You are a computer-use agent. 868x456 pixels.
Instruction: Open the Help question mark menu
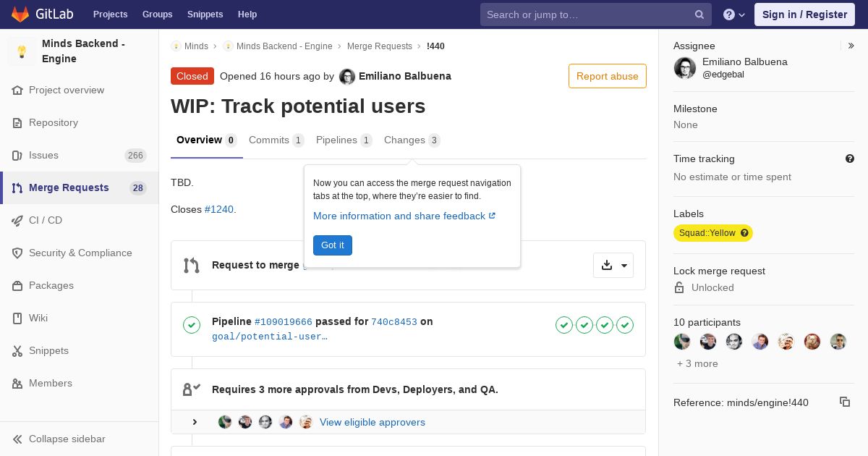click(x=734, y=14)
